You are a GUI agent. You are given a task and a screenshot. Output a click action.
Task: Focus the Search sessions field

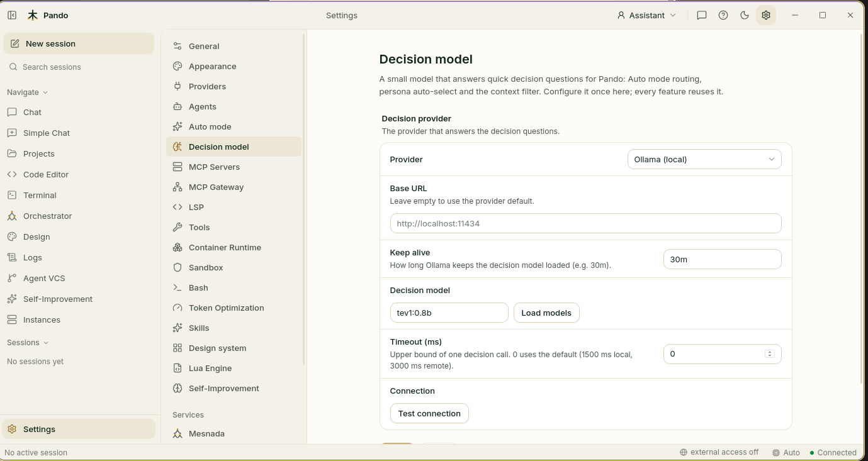79,67
